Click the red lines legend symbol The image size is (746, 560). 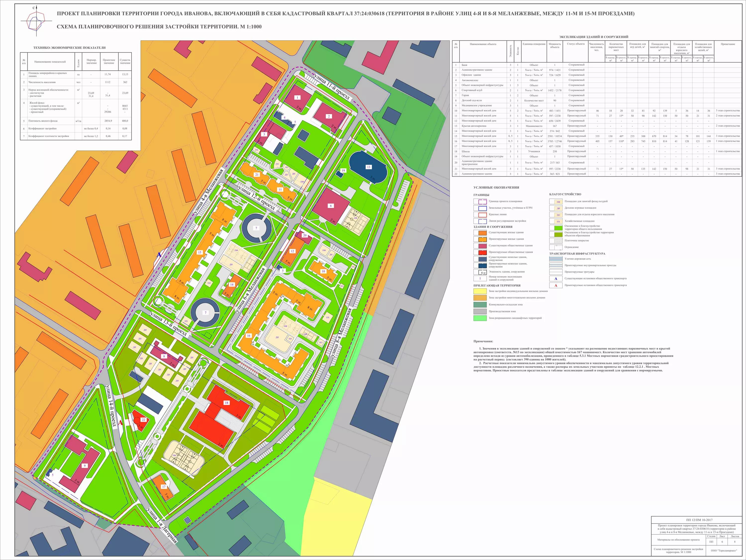coord(480,215)
